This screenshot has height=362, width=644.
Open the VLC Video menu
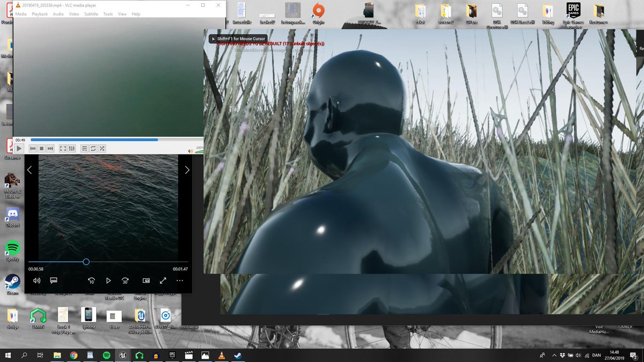point(74,14)
